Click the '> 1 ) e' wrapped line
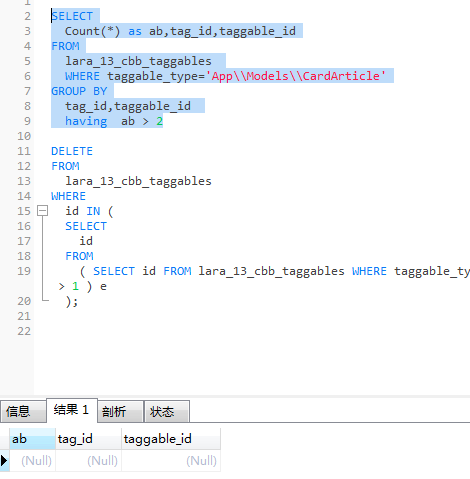The height and width of the screenshot is (479, 470). tap(82, 286)
